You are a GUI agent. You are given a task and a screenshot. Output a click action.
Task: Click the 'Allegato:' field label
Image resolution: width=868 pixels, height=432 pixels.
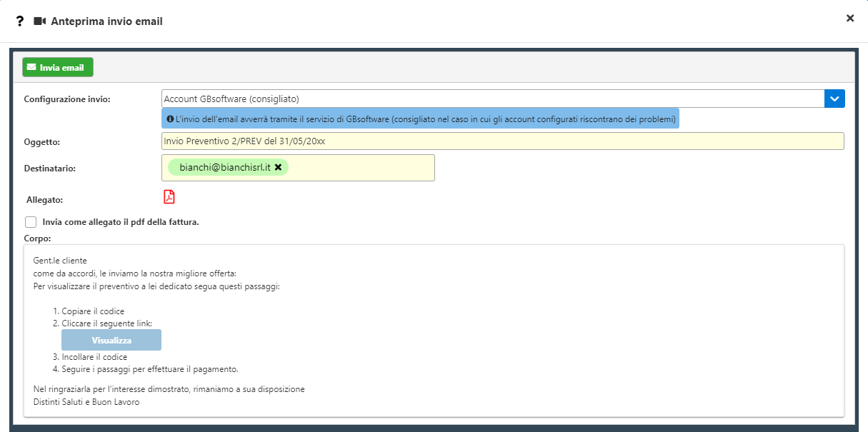coord(44,200)
